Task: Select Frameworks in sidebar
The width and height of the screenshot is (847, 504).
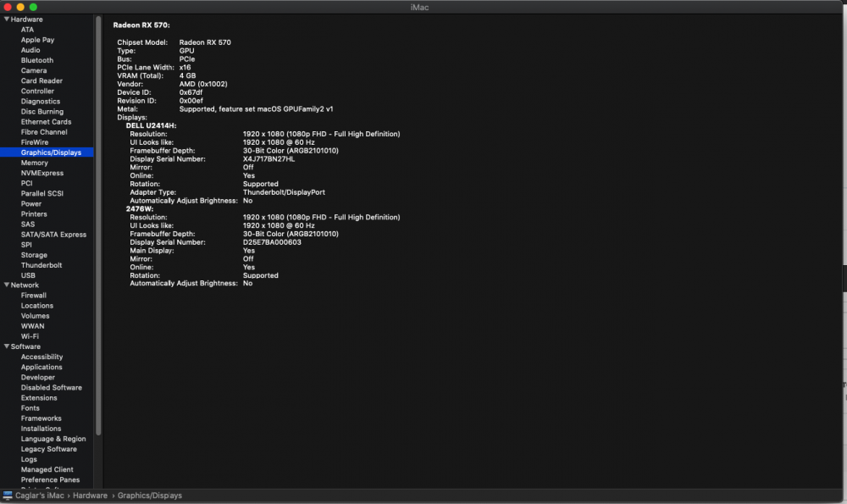Action: [x=41, y=418]
